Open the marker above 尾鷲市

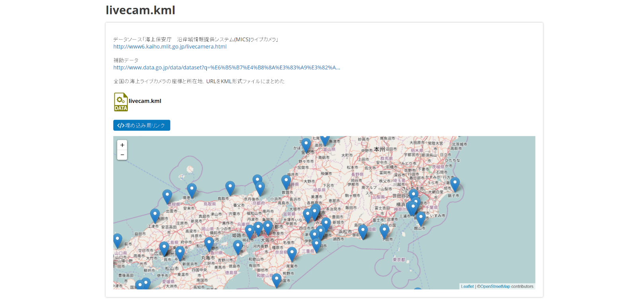[292, 253]
